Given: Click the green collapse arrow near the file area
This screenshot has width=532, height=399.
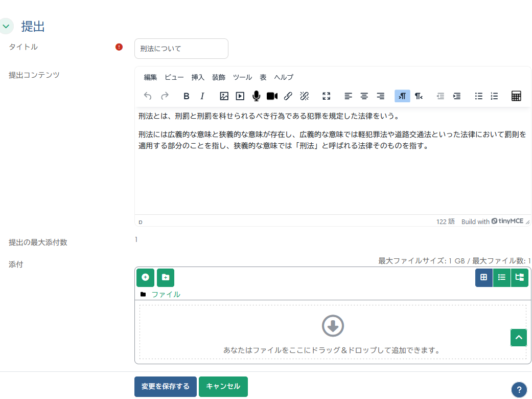Looking at the screenshot, I should (x=518, y=338).
